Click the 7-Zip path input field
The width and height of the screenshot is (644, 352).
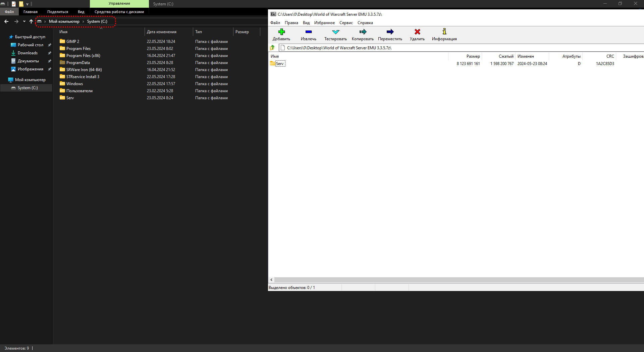coord(461,48)
